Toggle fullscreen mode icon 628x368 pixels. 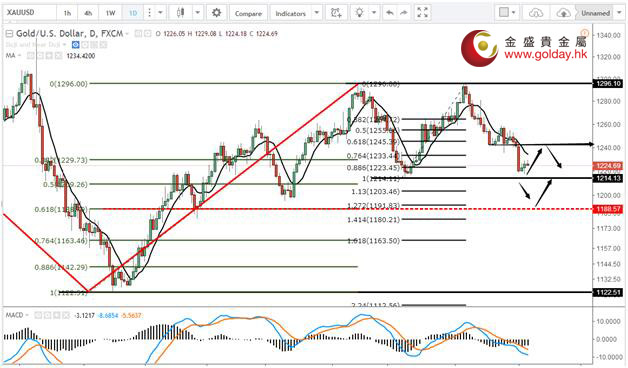tap(423, 13)
